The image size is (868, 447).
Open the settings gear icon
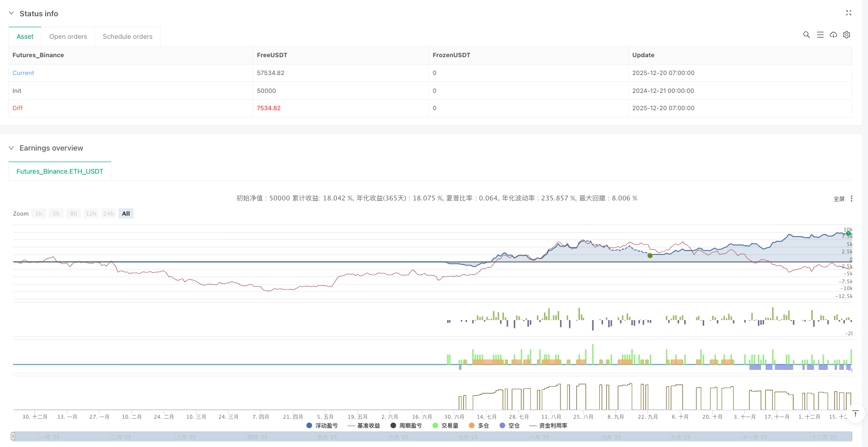point(846,35)
